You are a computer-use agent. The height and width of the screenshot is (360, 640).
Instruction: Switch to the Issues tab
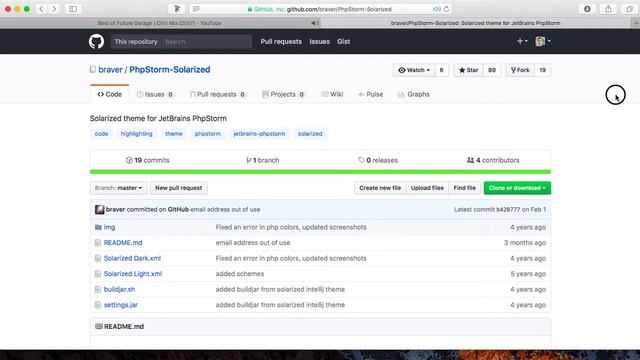155,94
